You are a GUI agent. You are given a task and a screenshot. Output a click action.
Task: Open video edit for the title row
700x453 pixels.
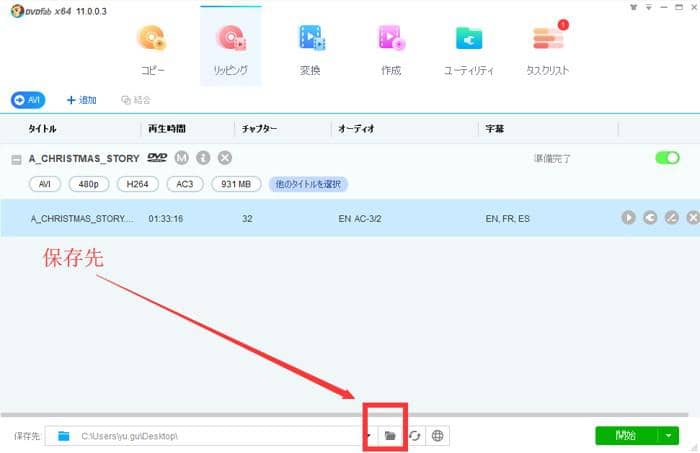pos(672,217)
